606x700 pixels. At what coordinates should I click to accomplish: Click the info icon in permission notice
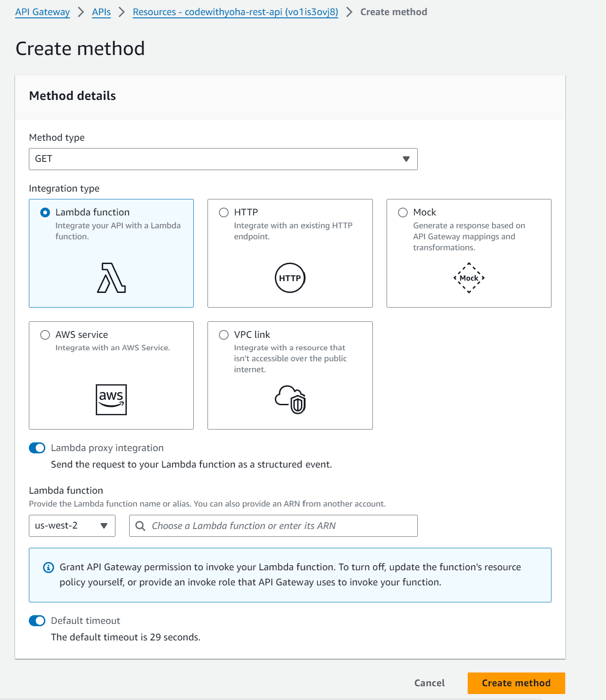tap(48, 568)
